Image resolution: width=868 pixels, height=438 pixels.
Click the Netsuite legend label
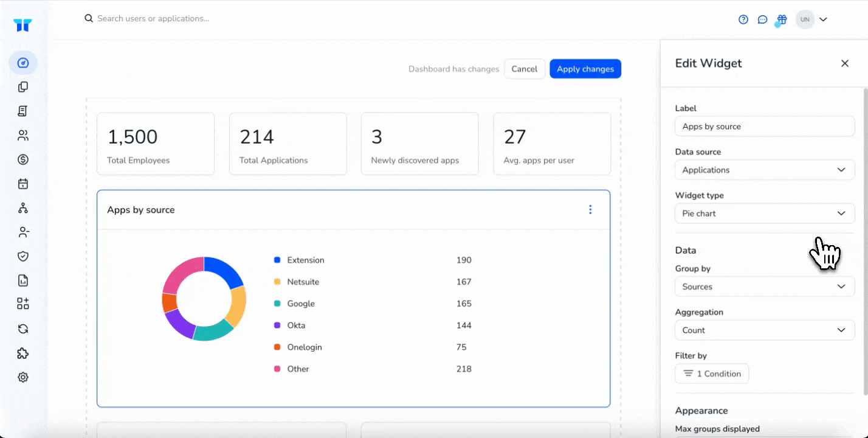(303, 282)
